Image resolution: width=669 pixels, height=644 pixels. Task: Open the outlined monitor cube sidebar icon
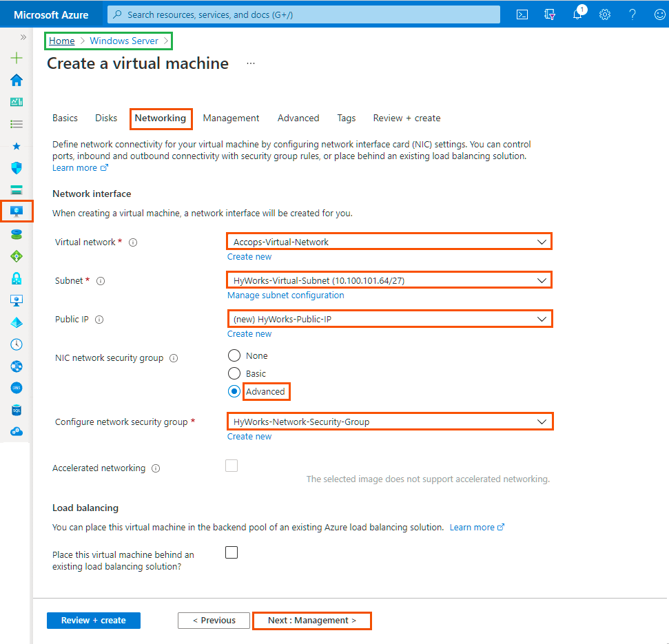click(x=17, y=301)
